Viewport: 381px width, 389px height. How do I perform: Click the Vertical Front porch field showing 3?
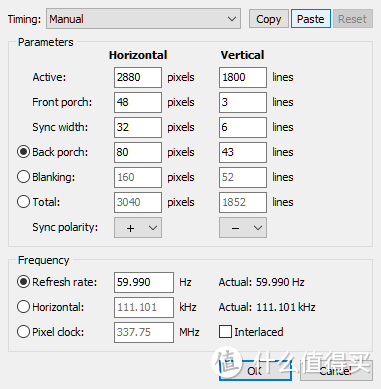click(243, 102)
